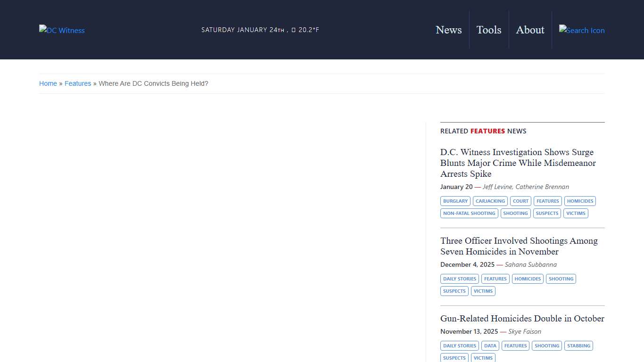
Task: Open the News menu
Action: tap(448, 30)
